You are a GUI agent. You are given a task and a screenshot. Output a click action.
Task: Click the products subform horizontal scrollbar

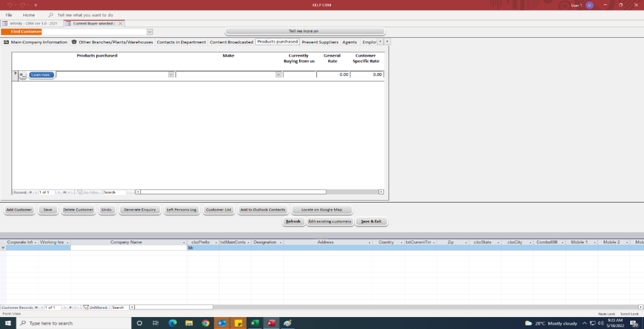(x=258, y=192)
